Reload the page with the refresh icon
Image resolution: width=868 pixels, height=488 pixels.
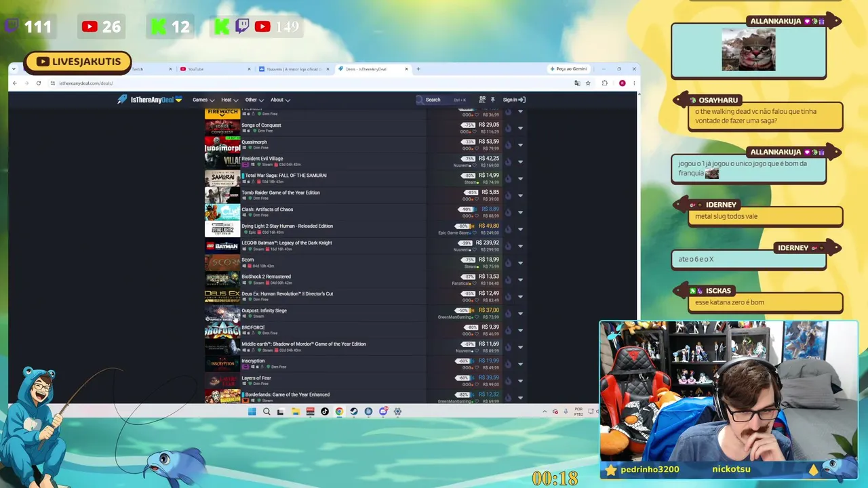coord(39,83)
